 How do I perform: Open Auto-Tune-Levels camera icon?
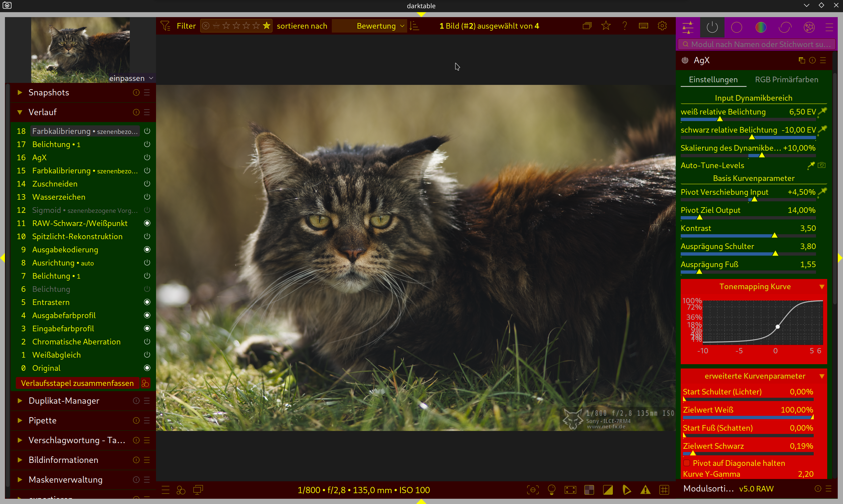[822, 165]
